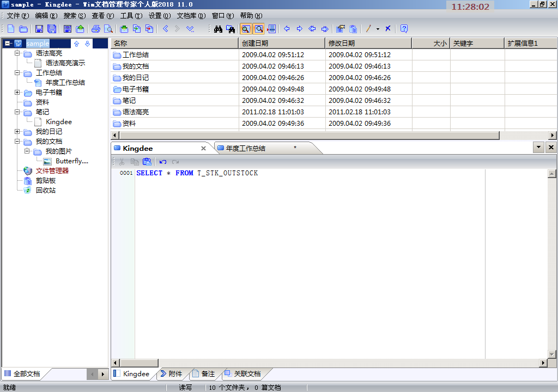This screenshot has height=392, width=558.
Task: Click the Print icon in toolbar
Action: click(x=96, y=29)
